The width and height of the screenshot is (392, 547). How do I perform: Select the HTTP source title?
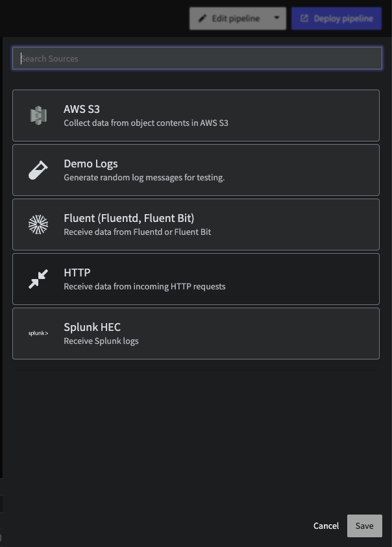tap(77, 273)
